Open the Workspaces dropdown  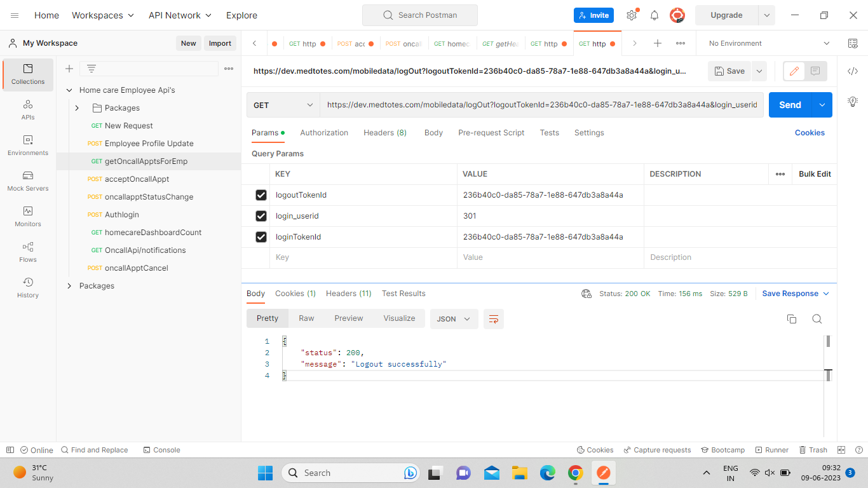click(103, 15)
